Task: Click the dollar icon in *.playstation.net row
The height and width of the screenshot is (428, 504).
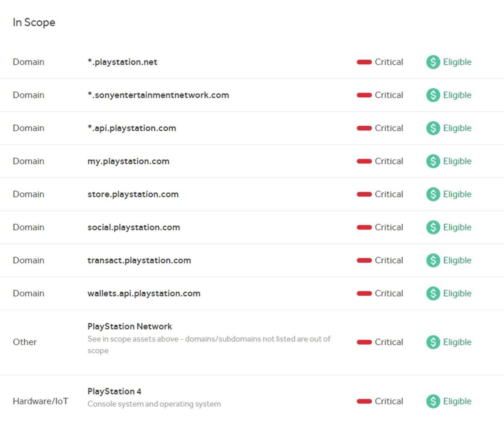Action: tap(433, 62)
